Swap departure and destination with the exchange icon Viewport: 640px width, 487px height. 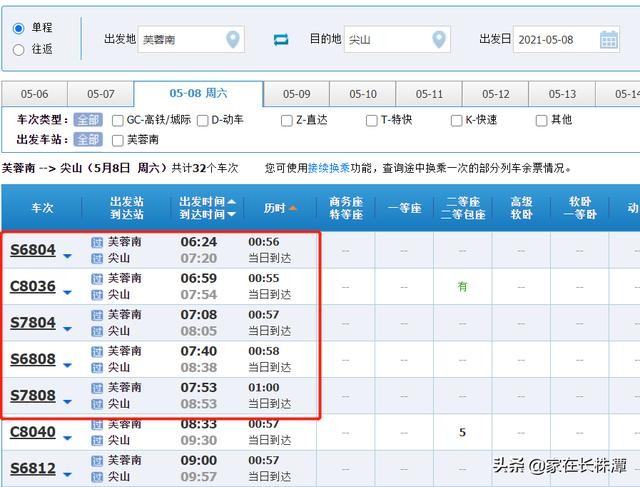(x=281, y=40)
